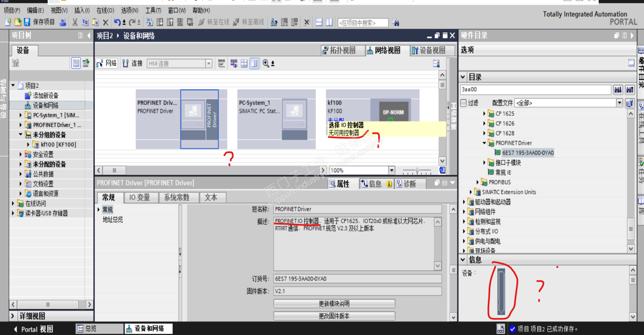Adjust the network view zoom slider
Screen dimensions: 644x335
tap(417, 171)
